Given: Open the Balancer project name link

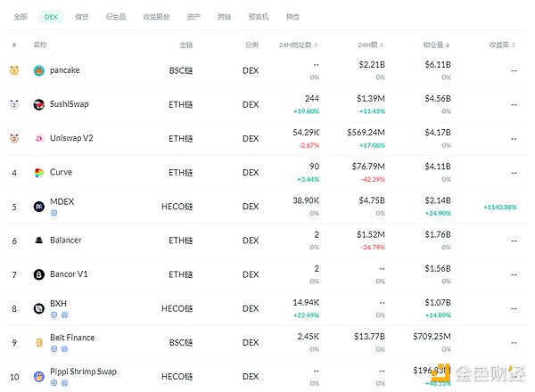Looking at the screenshot, I should (66, 241).
